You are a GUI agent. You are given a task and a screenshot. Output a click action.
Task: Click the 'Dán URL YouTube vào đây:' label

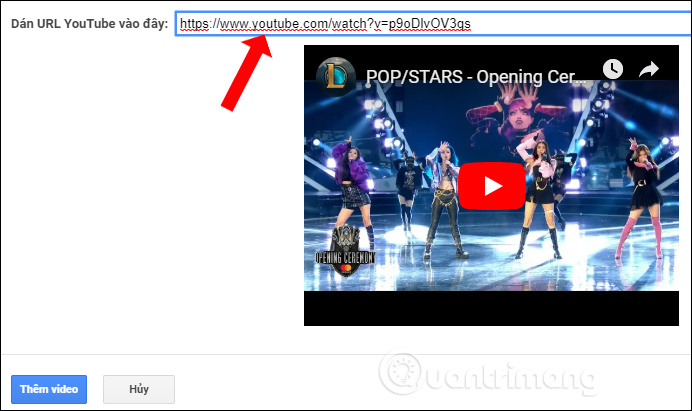click(x=90, y=24)
